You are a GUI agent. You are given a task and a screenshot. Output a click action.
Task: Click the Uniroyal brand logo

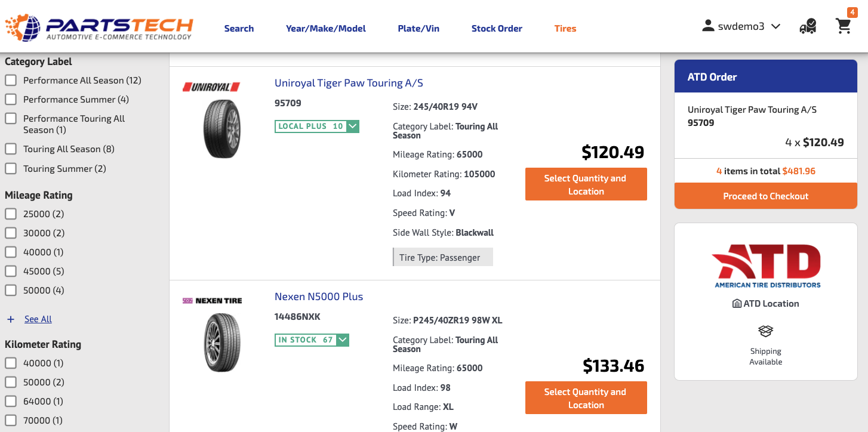pyautogui.click(x=211, y=87)
